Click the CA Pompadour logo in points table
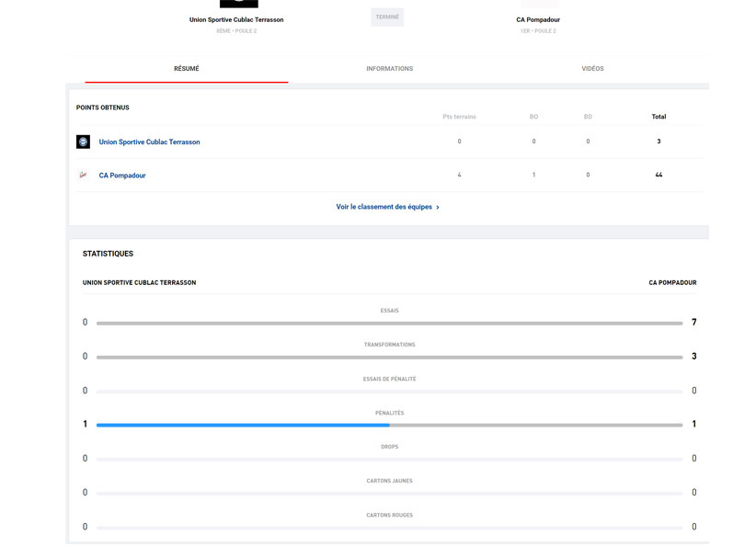This screenshot has height=547, width=756. tap(84, 175)
